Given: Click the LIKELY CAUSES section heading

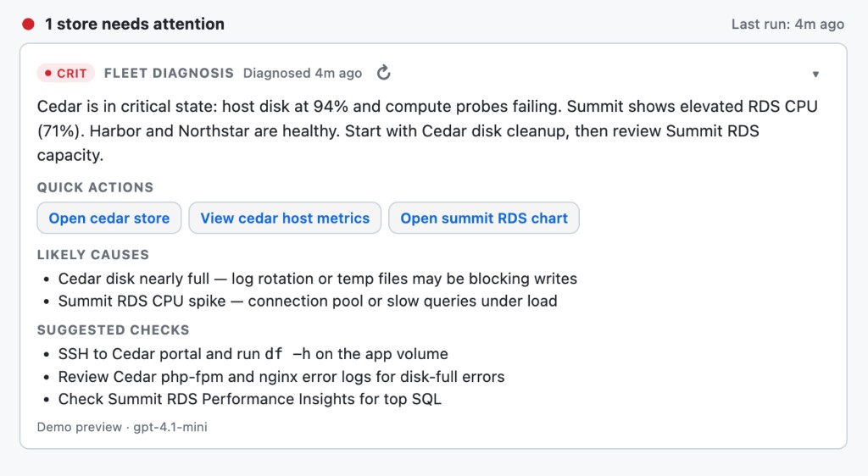Looking at the screenshot, I should tap(93, 255).
